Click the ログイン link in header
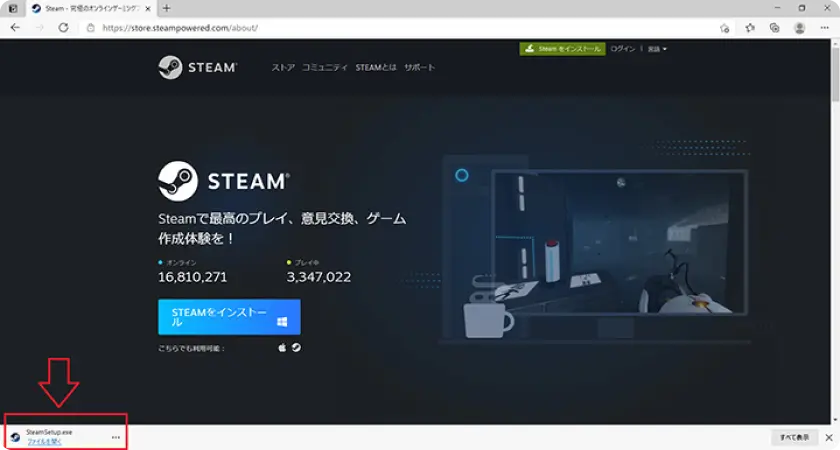The width and height of the screenshot is (840, 450). [x=622, y=49]
